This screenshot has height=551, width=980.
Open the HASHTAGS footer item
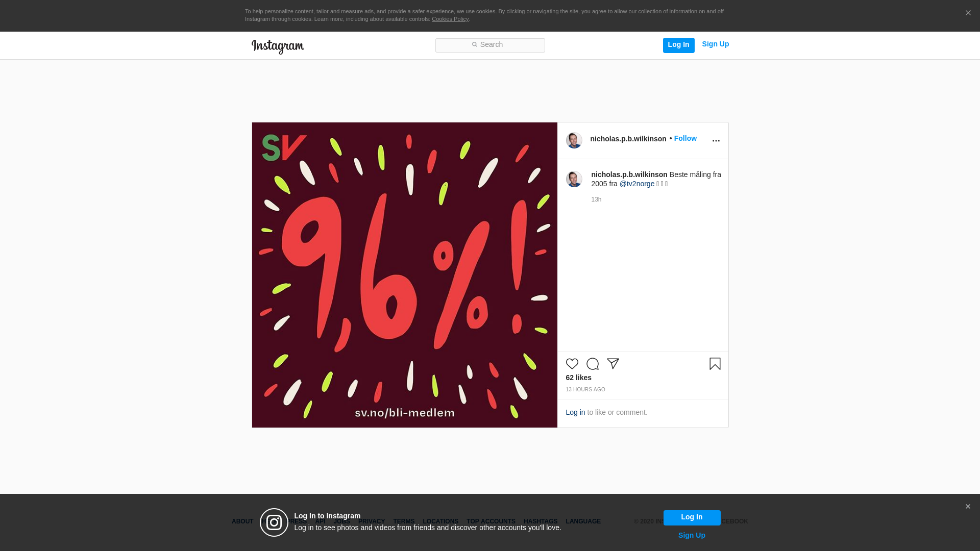[540, 522]
